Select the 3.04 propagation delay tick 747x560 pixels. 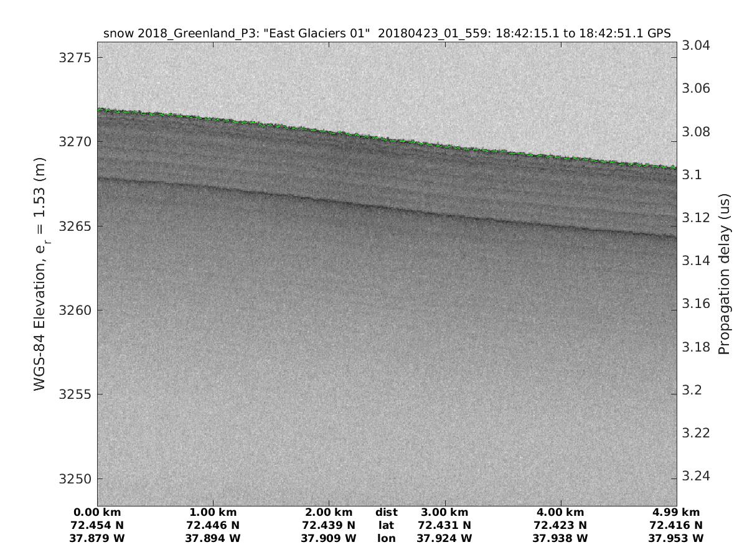pos(697,45)
